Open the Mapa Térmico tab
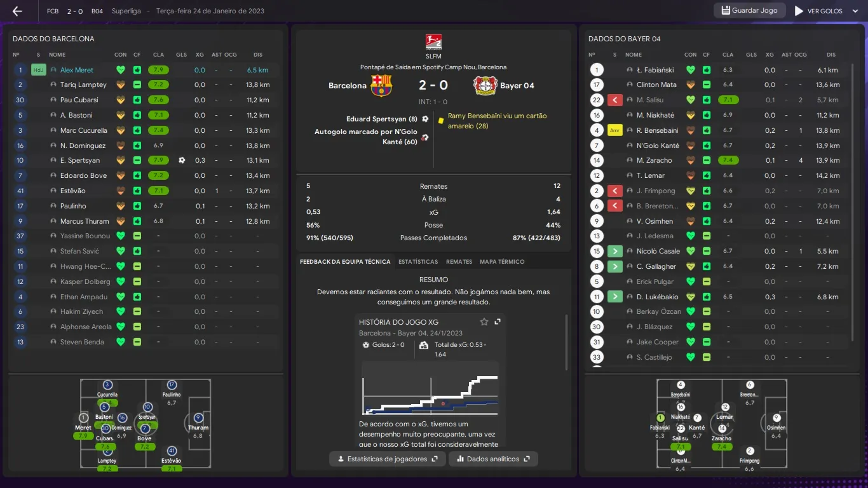Viewport: 868px width, 488px height. click(502, 262)
